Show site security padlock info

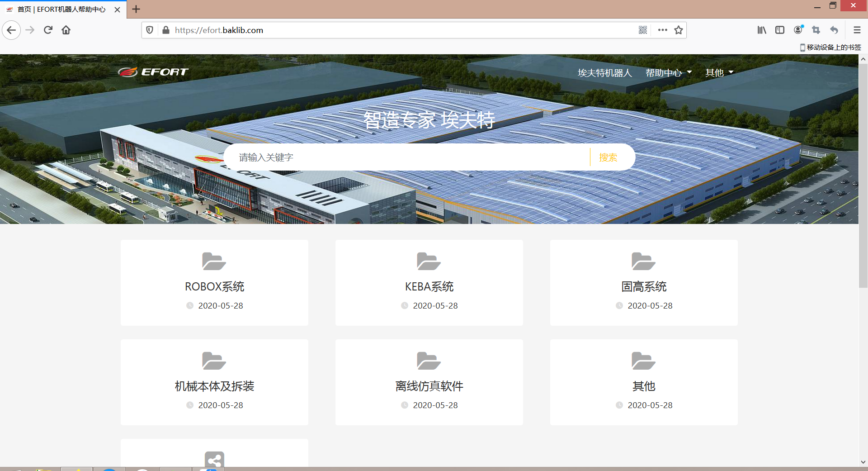[165, 30]
